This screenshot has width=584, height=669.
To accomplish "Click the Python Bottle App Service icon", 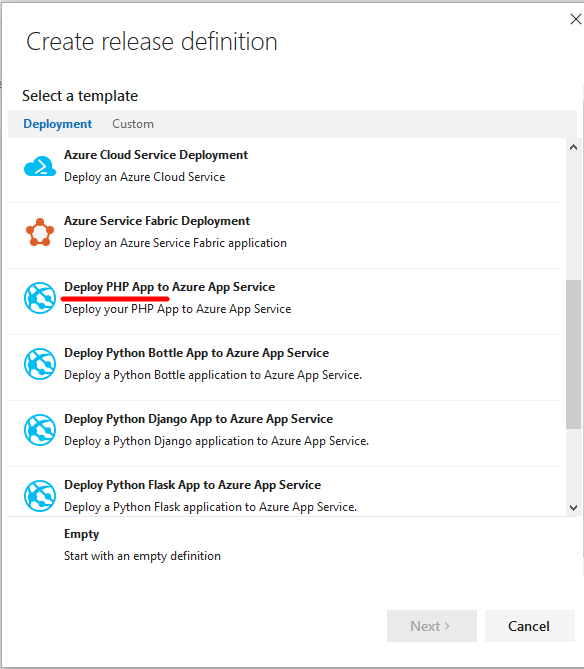I will point(40,364).
